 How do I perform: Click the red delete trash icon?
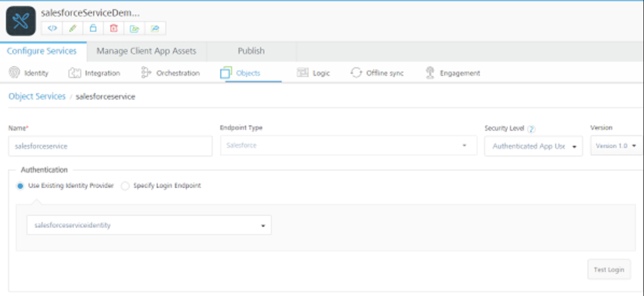(114, 29)
